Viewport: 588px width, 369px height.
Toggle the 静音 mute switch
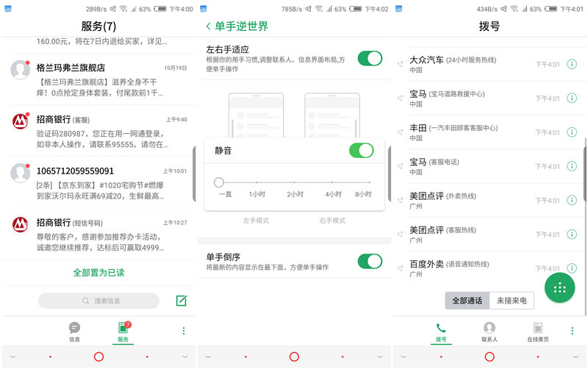pyautogui.click(x=362, y=151)
